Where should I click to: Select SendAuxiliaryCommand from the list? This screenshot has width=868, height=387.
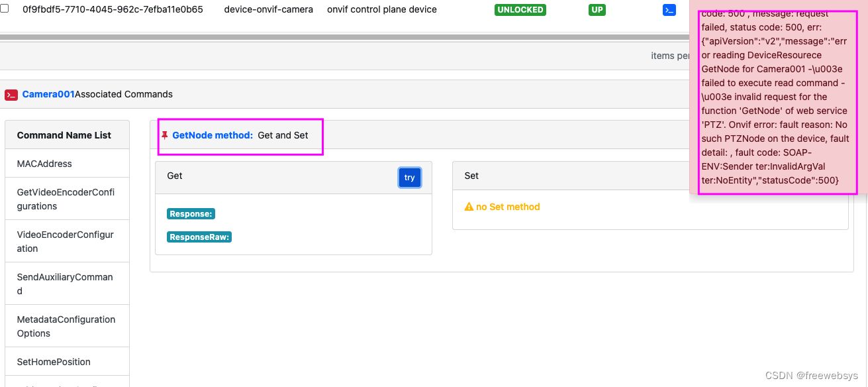[67, 284]
